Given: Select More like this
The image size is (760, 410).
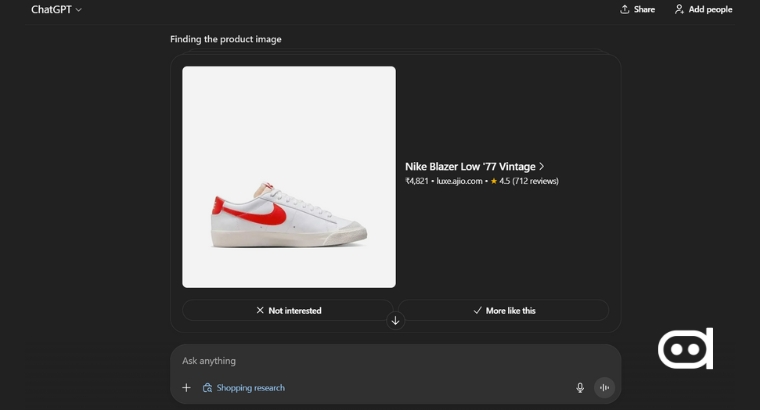Looking at the screenshot, I should click(504, 311).
